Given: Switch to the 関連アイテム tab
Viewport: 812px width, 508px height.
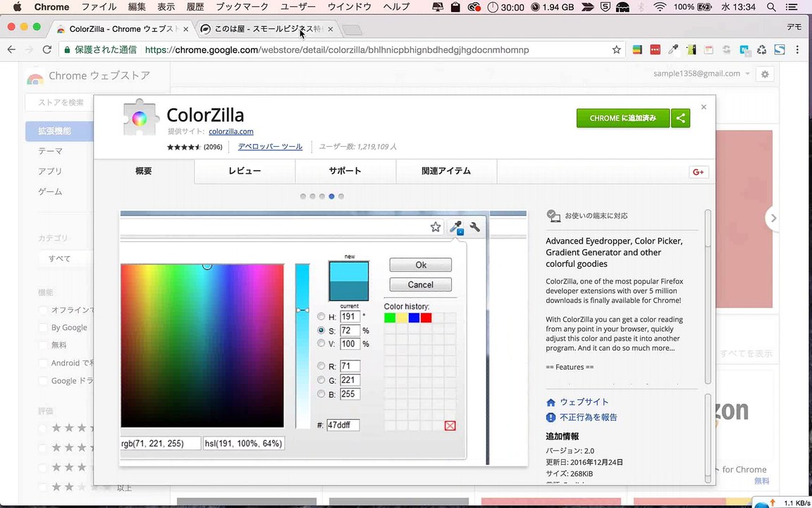Looking at the screenshot, I should point(446,171).
